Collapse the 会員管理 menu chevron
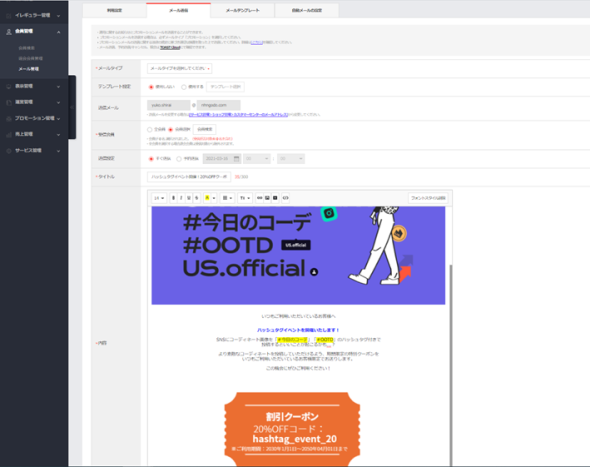Viewport: 590px width, 467px height. click(58, 32)
